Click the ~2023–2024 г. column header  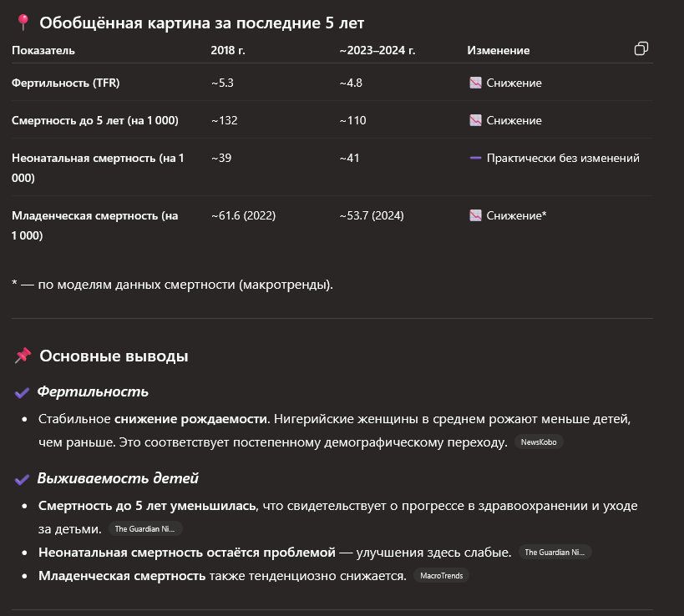coord(377,50)
